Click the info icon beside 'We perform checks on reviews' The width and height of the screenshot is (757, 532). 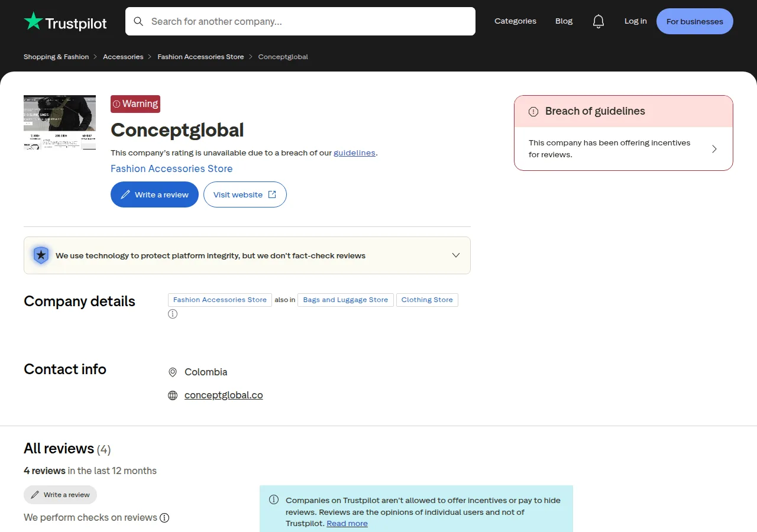click(x=164, y=518)
